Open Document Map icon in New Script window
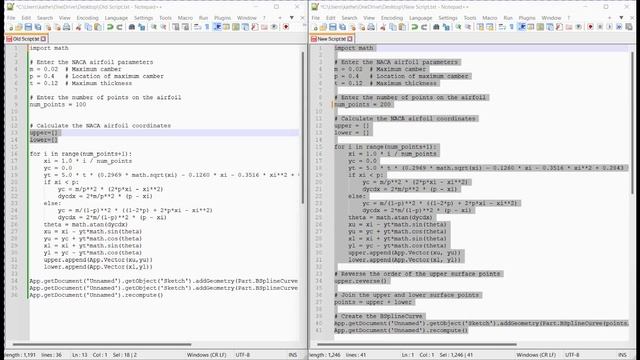This screenshot has width=640, height=360. click(x=540, y=27)
